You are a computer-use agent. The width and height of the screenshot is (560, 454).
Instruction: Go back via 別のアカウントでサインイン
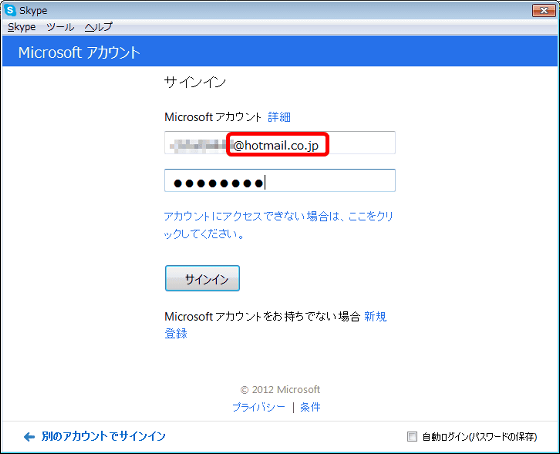tap(104, 436)
